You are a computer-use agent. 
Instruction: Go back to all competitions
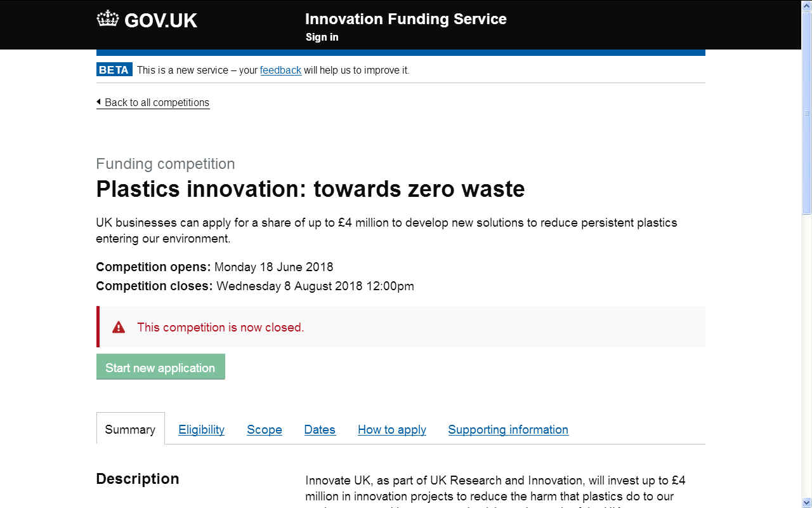[157, 102]
